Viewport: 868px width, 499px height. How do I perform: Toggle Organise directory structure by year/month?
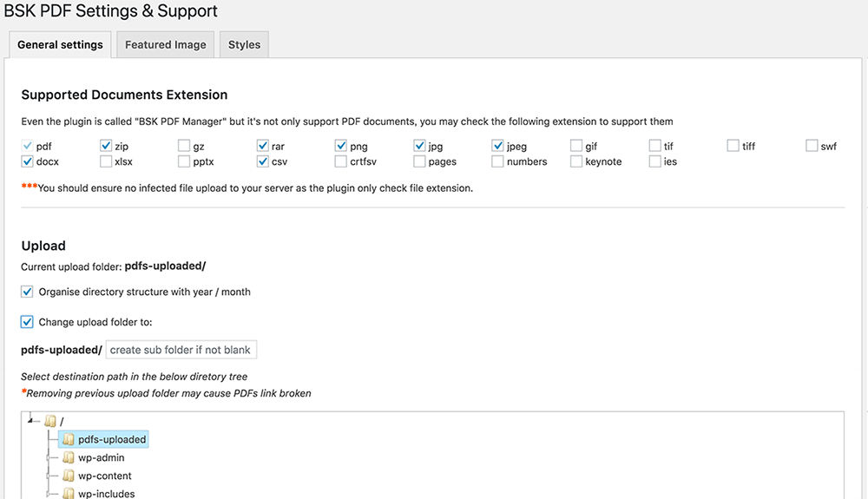27,292
